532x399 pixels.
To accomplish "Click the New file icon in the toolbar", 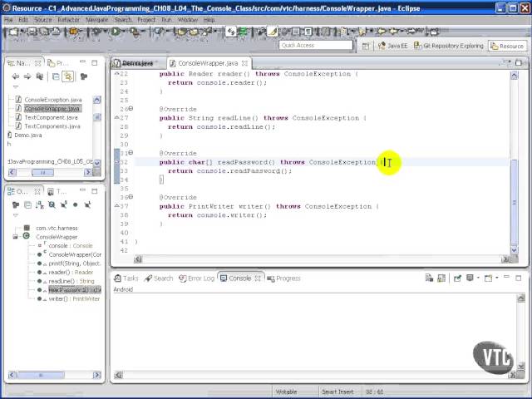I will (x=13, y=32).
